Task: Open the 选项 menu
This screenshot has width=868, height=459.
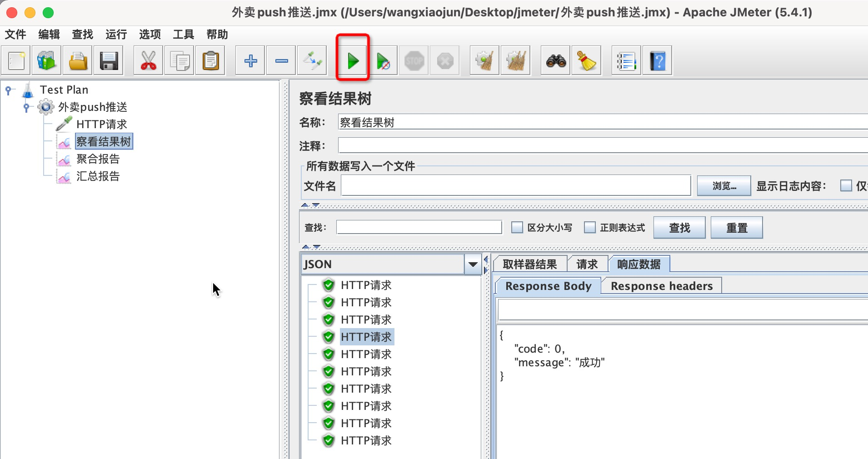Action: coord(150,35)
